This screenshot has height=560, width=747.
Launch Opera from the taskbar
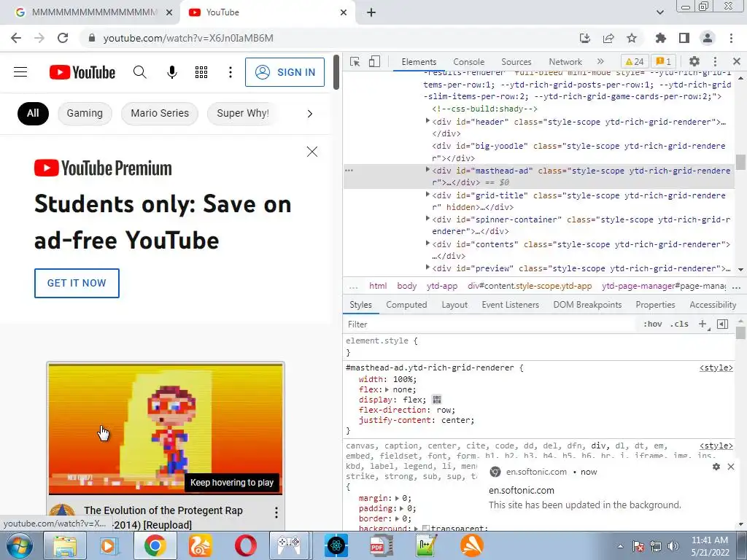pos(245,545)
